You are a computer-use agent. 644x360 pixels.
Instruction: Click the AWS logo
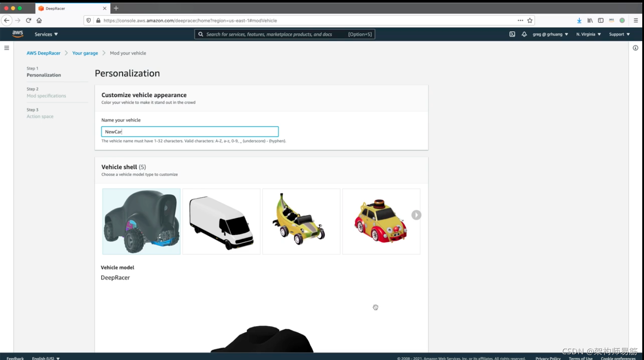click(x=18, y=34)
